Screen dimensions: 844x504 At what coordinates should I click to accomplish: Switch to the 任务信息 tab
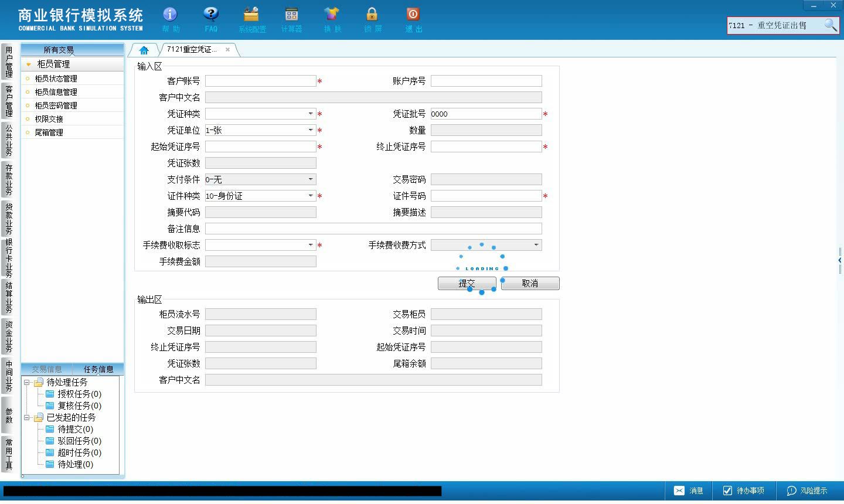tap(98, 369)
